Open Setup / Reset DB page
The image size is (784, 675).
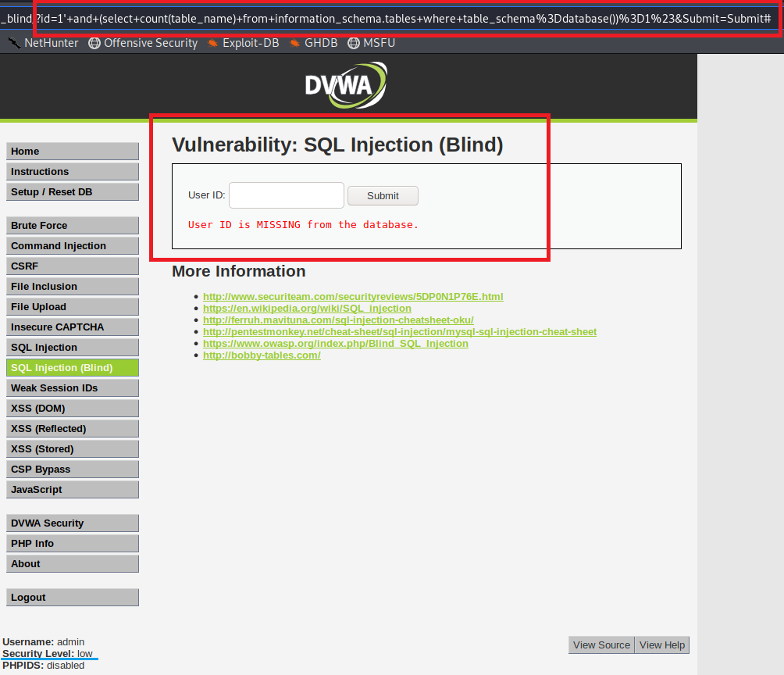click(73, 192)
